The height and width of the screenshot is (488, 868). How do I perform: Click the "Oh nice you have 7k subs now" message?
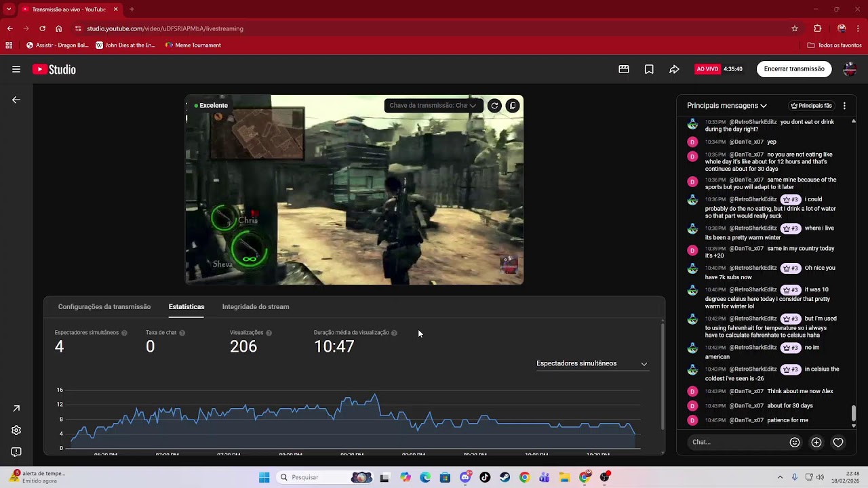[770, 272]
